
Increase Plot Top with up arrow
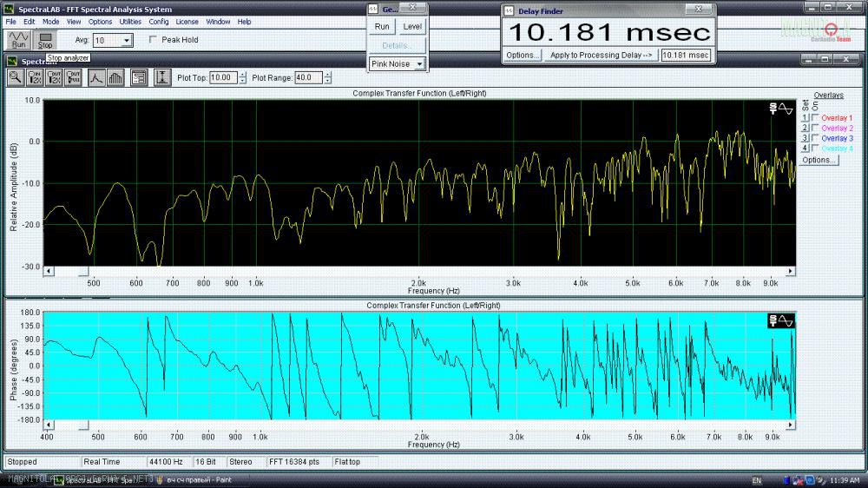click(242, 75)
